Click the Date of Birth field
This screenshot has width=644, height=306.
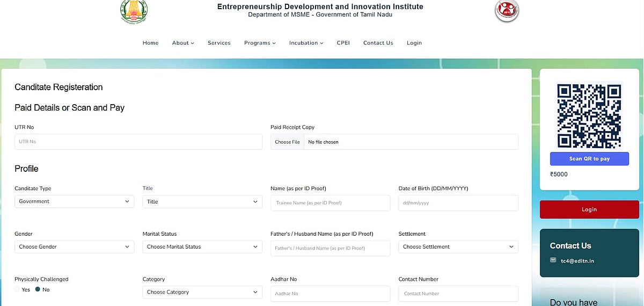(x=458, y=203)
